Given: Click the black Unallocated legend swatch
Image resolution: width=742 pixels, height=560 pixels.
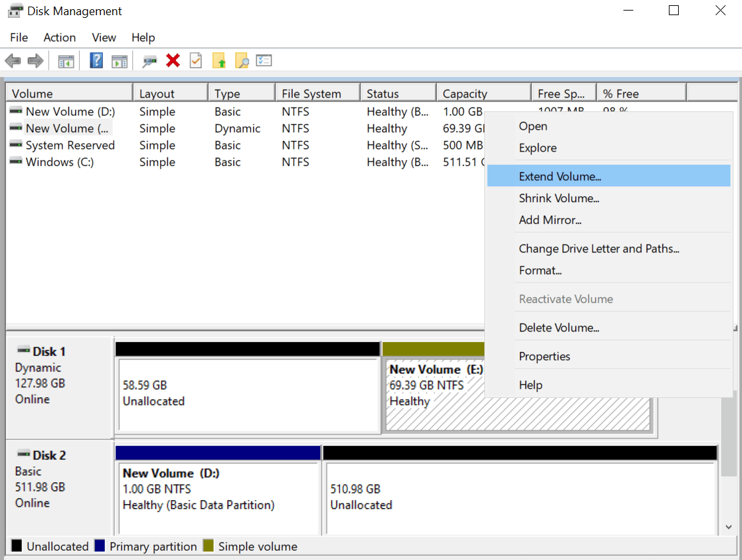Looking at the screenshot, I should point(16,546).
